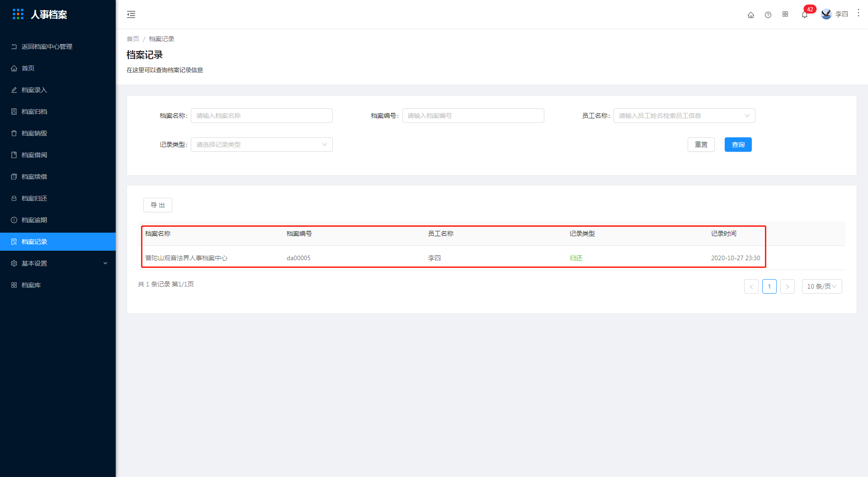The image size is (868, 477).
Task: Go to the 返回档案中心管理 menu item
Action: (x=58, y=47)
